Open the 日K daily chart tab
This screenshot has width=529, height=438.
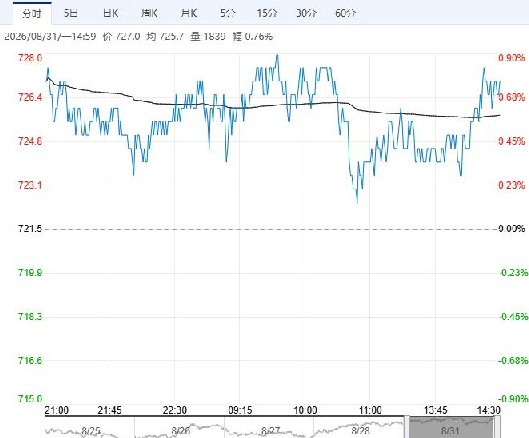pos(110,13)
